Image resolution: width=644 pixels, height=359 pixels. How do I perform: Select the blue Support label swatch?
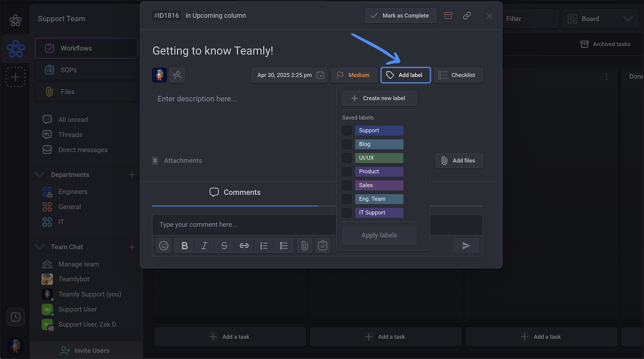(x=379, y=131)
